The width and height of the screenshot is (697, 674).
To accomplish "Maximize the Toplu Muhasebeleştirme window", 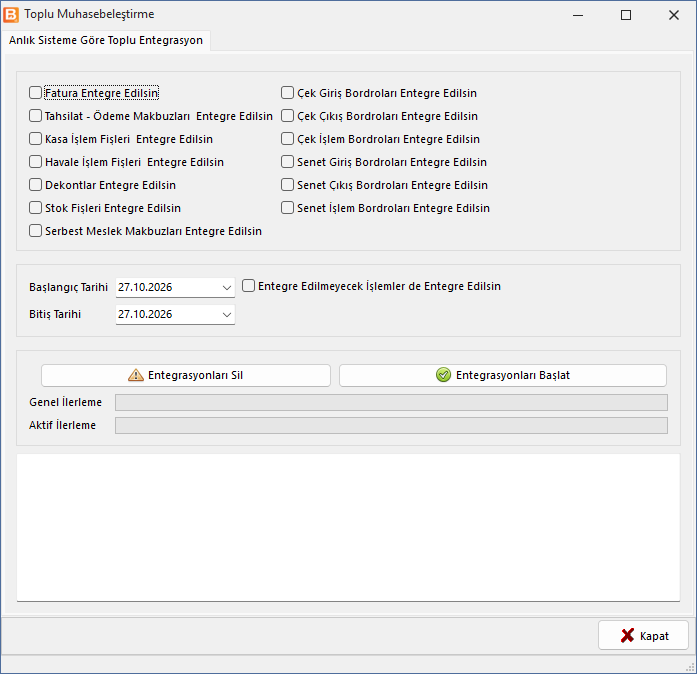I will [626, 15].
